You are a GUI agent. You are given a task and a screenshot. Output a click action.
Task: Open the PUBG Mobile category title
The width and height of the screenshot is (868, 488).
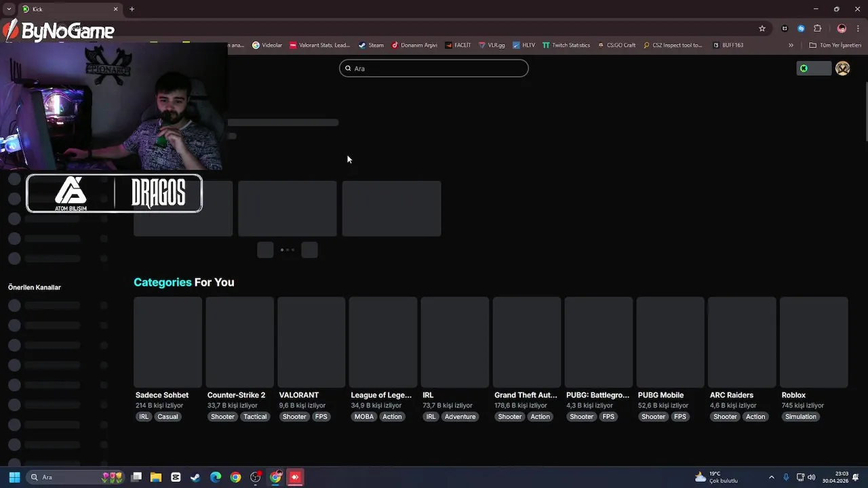click(x=660, y=395)
